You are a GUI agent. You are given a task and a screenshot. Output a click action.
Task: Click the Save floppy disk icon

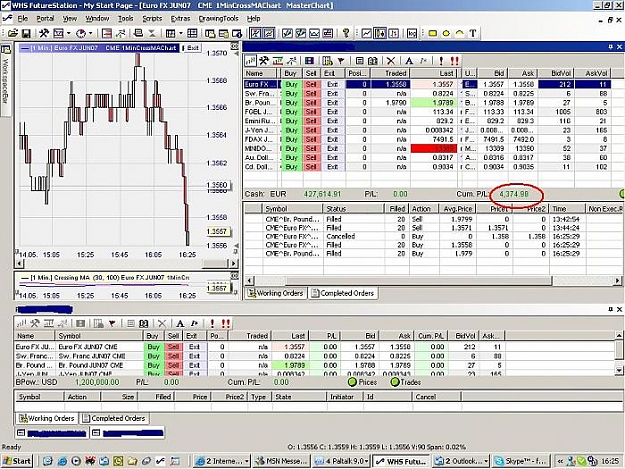tap(26, 33)
